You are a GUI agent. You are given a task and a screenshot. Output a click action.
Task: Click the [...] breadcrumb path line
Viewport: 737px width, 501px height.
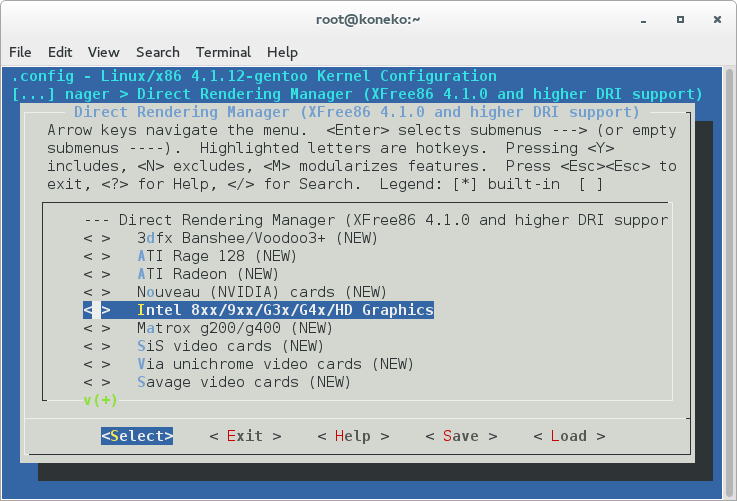tap(357, 94)
